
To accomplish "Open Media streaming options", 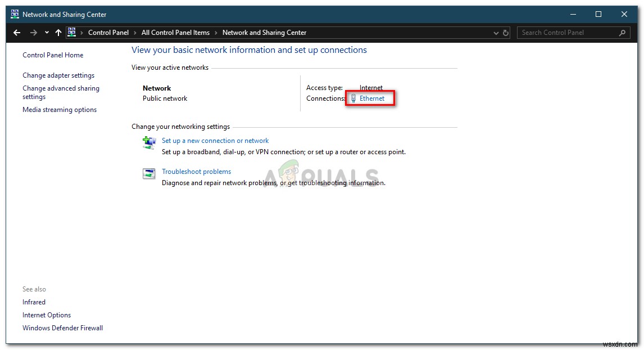I will (60, 109).
